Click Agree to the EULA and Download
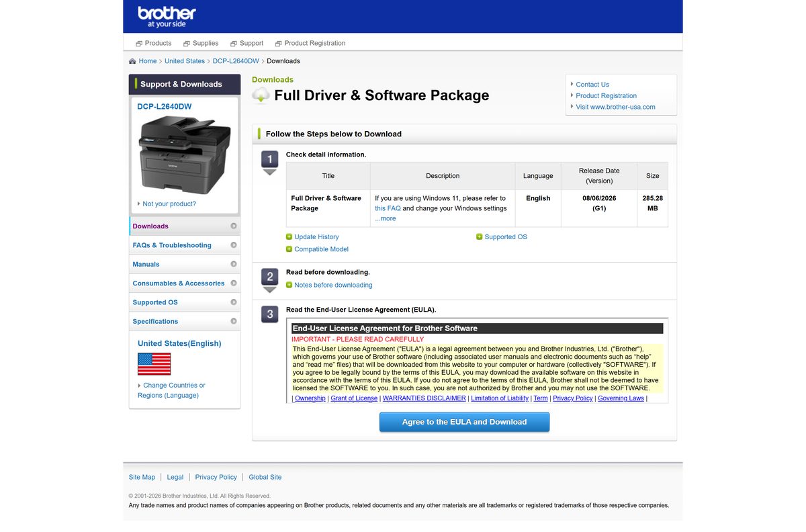Viewport: 806px width, 532px height. pyautogui.click(x=464, y=422)
